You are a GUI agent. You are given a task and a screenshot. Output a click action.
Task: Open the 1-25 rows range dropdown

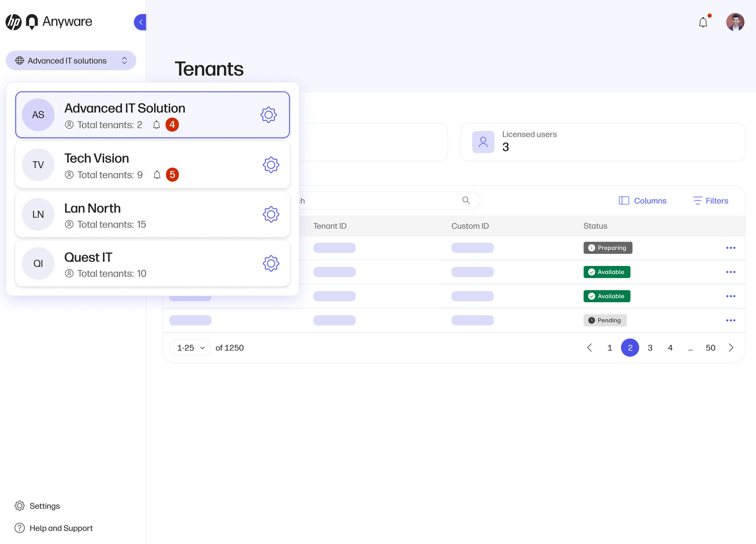pyautogui.click(x=190, y=348)
